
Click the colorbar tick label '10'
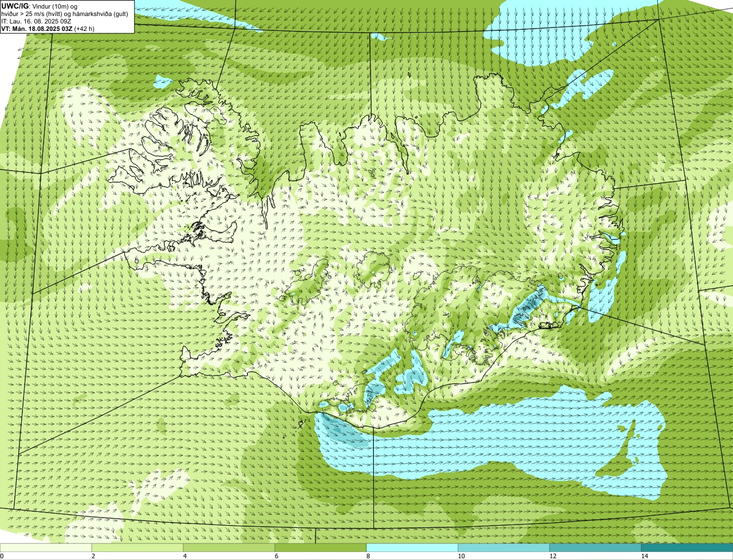[x=461, y=556]
